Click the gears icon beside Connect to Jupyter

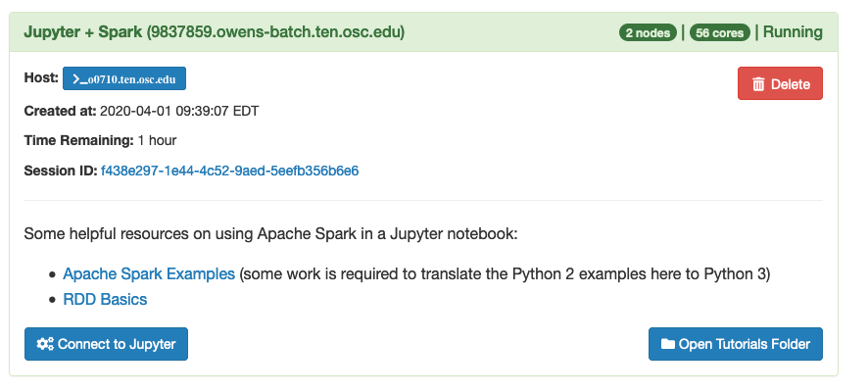[x=45, y=344]
